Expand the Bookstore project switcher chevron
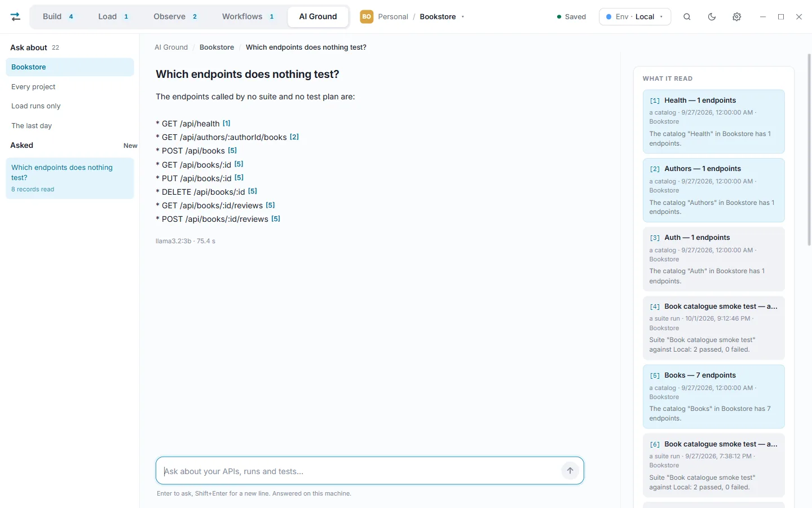This screenshot has height=508, width=812. (463, 17)
